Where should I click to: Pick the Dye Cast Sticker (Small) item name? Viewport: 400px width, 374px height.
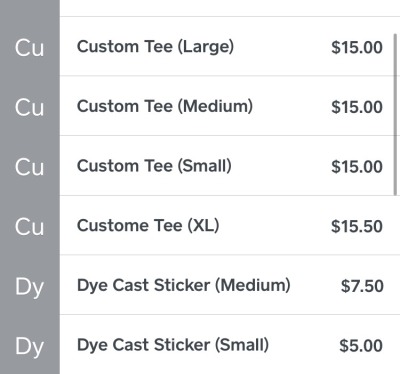click(x=173, y=345)
